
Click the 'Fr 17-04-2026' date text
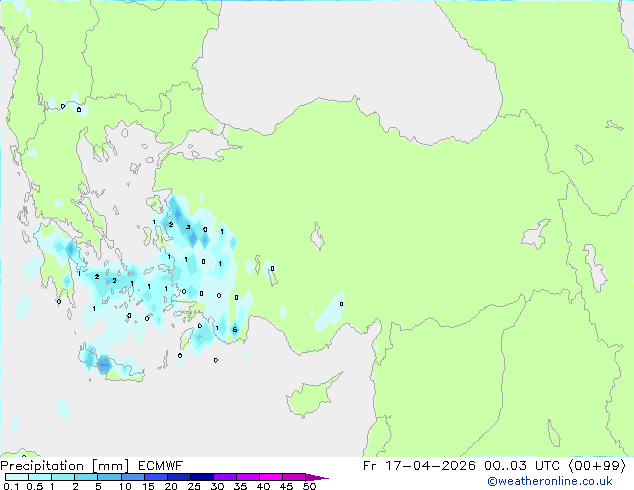tap(419, 466)
